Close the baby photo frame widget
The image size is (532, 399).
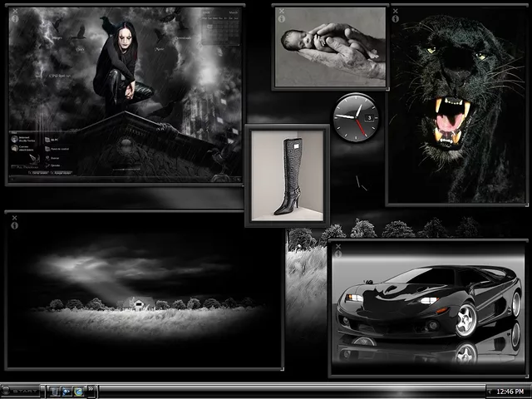point(281,11)
